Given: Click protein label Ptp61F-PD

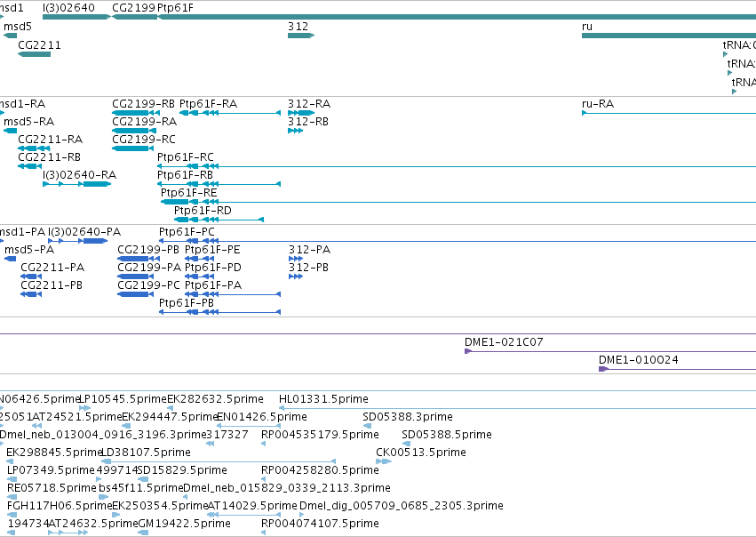Looking at the screenshot, I should (213, 268).
